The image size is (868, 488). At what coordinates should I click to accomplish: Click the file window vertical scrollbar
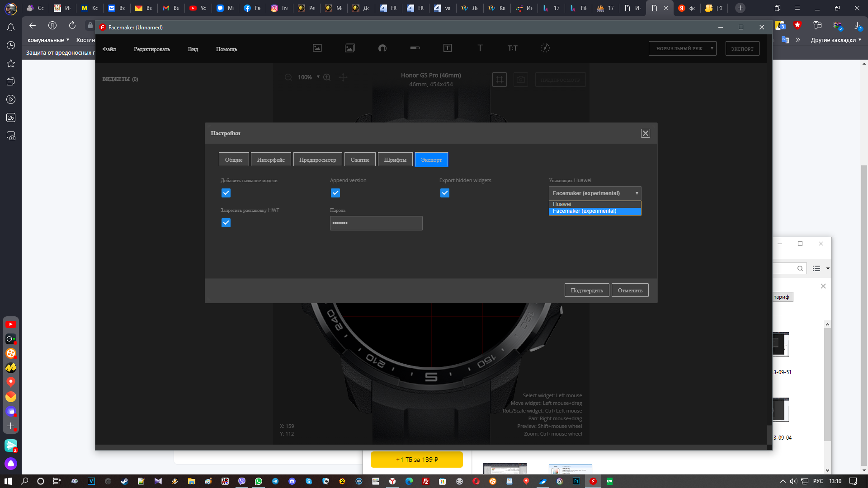(827, 384)
